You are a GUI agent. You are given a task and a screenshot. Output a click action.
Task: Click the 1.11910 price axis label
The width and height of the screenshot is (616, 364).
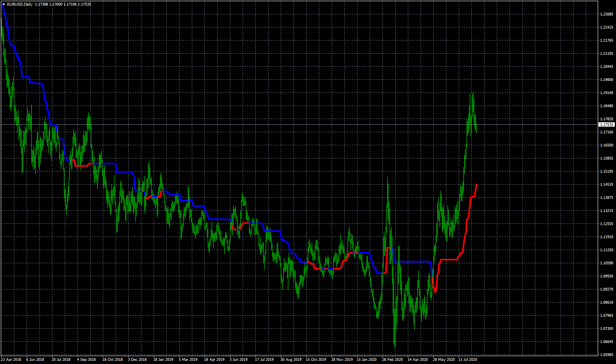[606, 237]
